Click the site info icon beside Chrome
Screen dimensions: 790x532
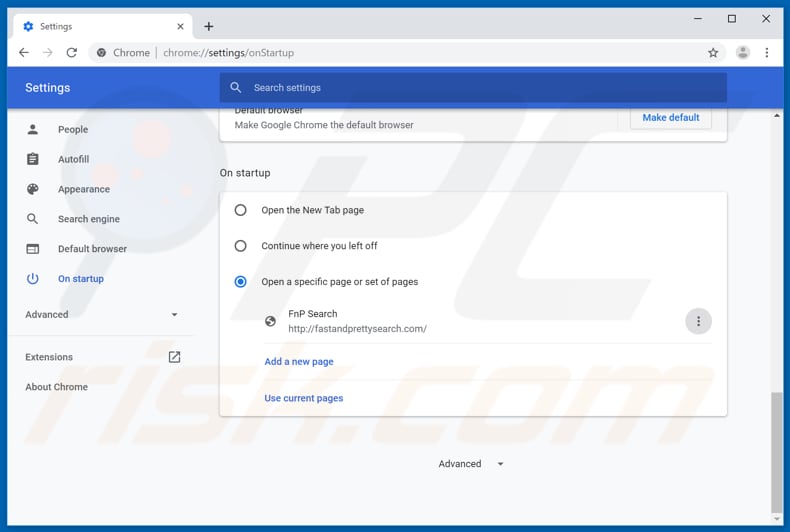[101, 52]
